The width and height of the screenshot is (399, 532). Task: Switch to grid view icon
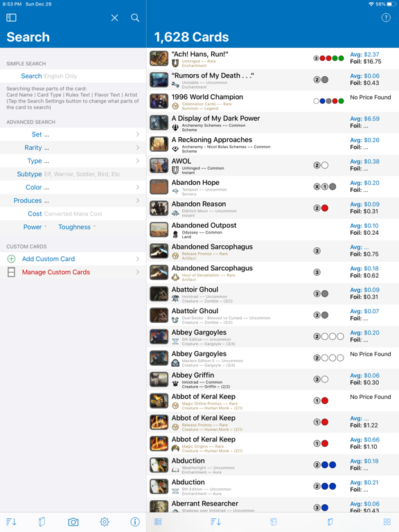(387, 522)
